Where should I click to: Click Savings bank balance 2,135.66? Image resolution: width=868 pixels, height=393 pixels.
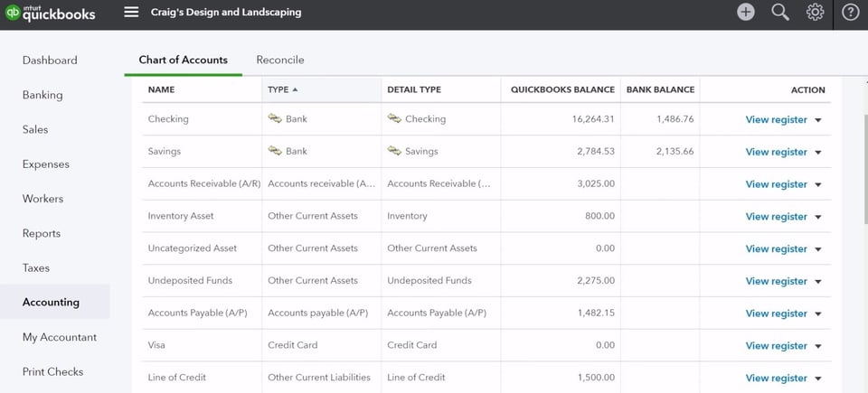[675, 151]
